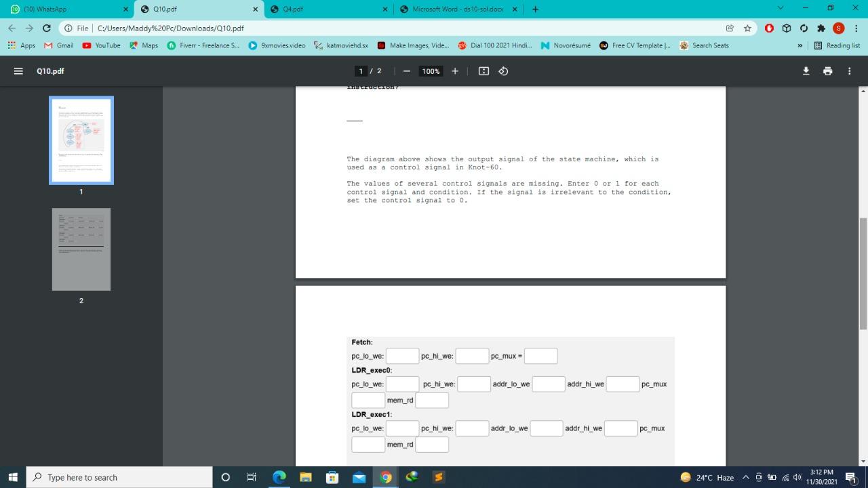Zoom in with the plus button
868x488 pixels.
(x=454, y=71)
